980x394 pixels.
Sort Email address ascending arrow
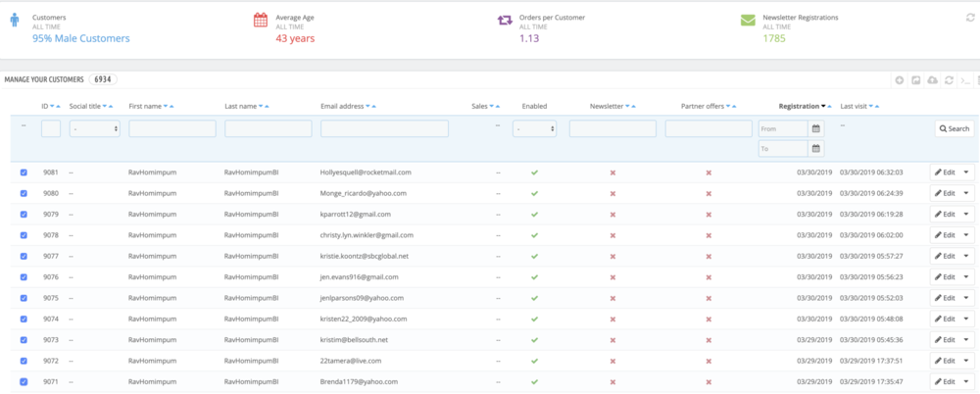(375, 107)
